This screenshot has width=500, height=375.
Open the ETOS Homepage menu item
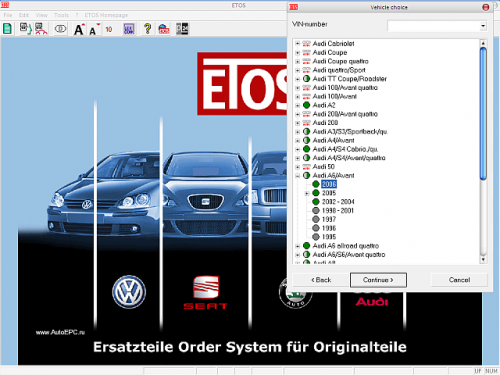(106, 15)
